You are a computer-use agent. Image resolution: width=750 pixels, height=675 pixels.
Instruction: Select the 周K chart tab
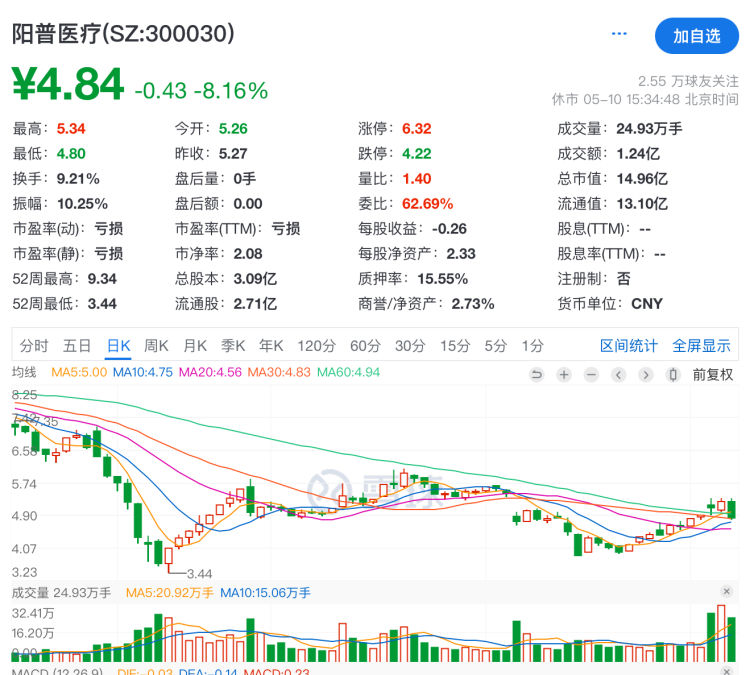tap(156, 345)
